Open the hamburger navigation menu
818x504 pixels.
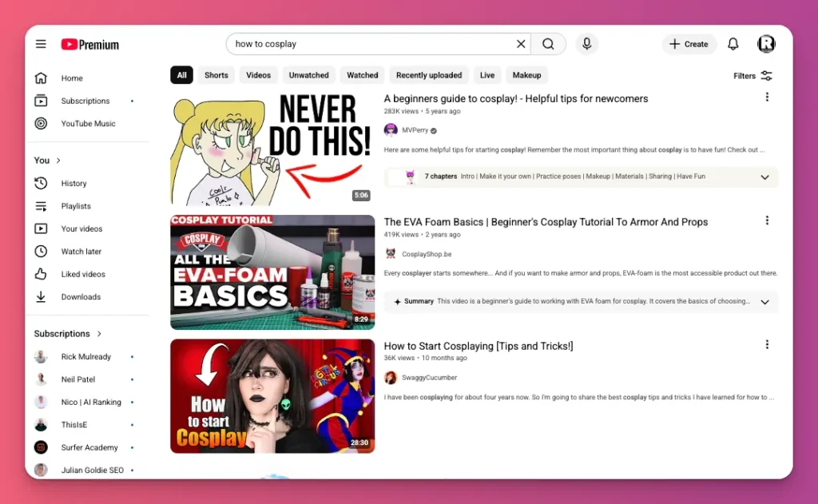(41, 44)
